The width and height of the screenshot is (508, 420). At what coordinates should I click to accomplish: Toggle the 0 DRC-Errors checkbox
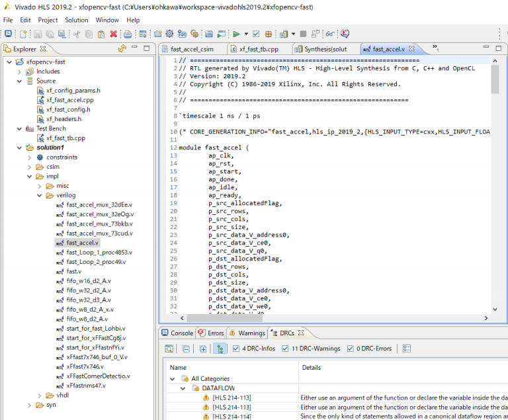click(349, 349)
